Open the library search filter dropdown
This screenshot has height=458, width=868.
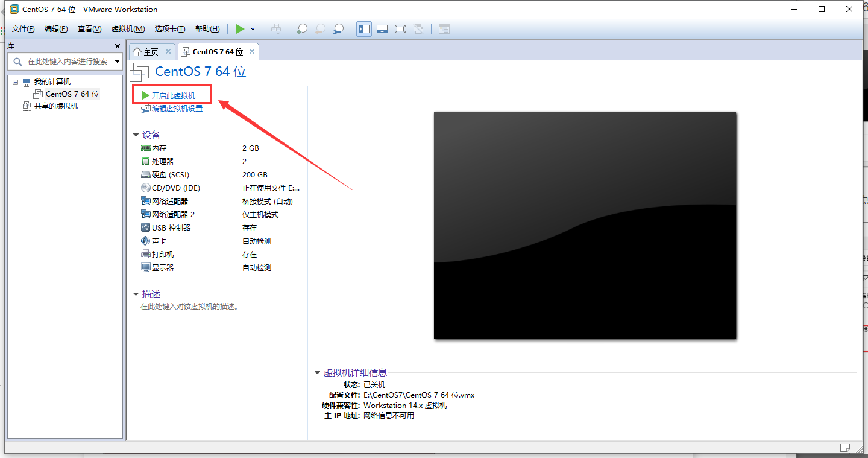[117, 61]
